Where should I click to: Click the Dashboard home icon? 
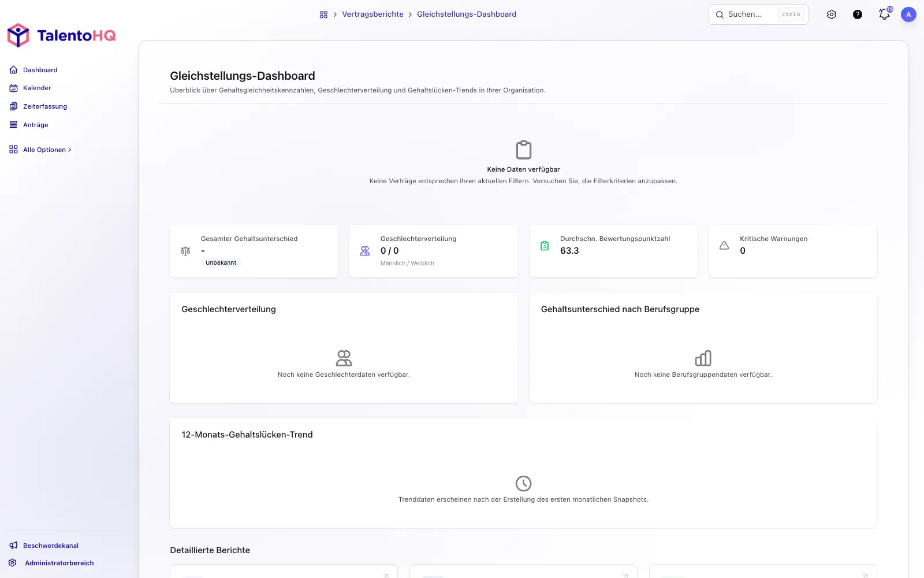(13, 70)
